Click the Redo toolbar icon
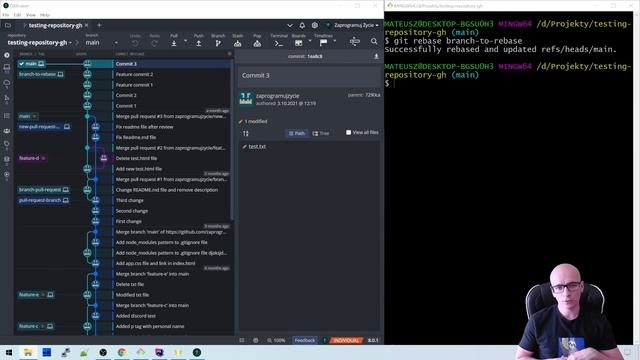 (x=154, y=43)
